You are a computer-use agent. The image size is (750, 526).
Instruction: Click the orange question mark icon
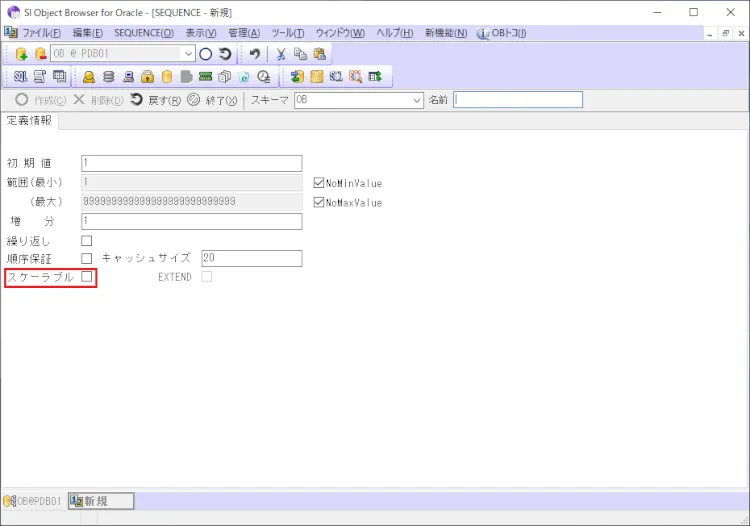[317, 77]
